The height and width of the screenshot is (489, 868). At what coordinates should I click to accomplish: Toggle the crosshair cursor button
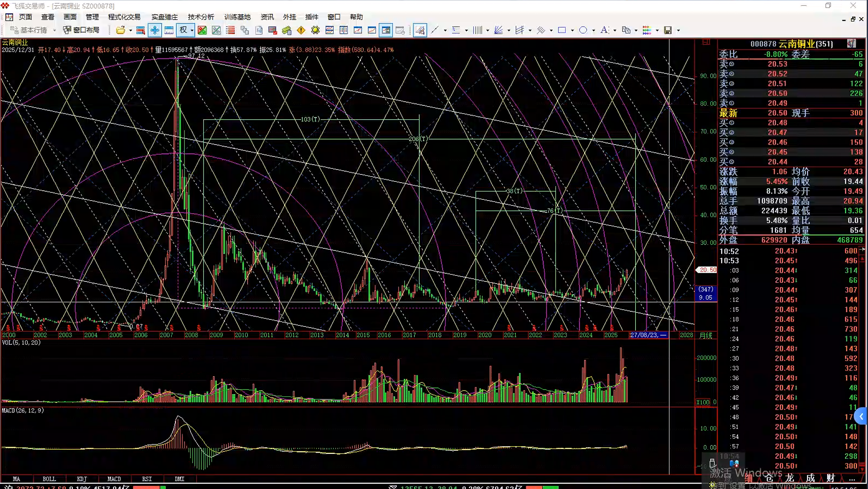coord(155,30)
